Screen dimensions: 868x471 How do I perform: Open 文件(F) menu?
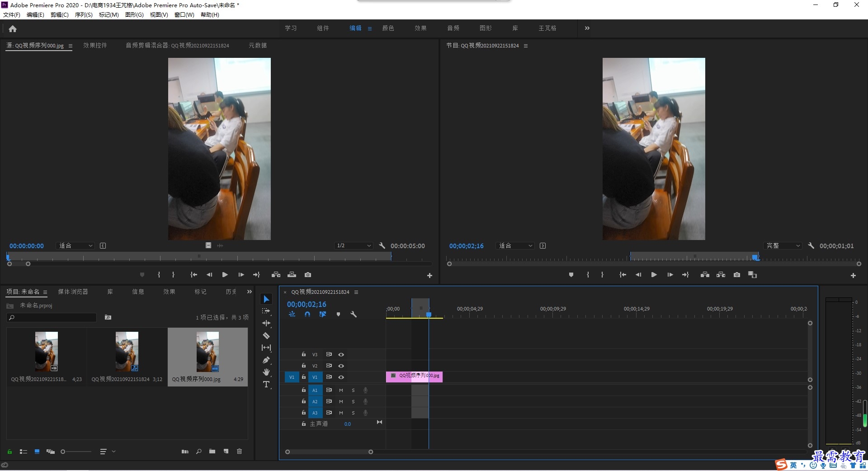[x=12, y=15]
